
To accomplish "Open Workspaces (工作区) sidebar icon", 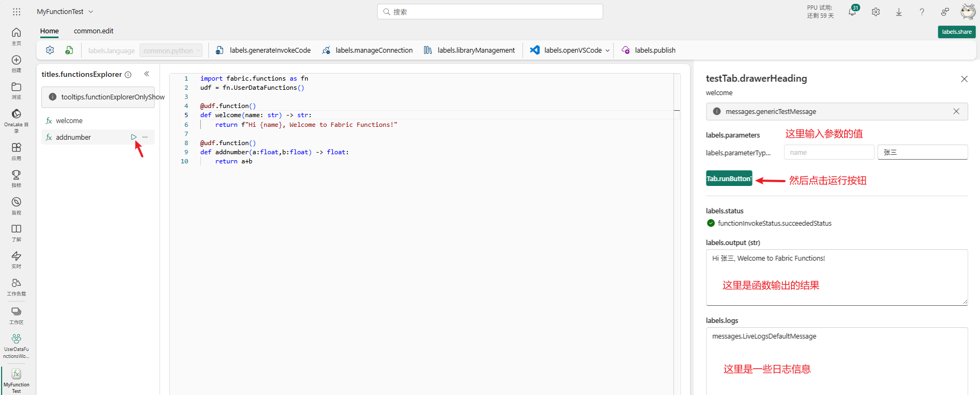I will 17,315.
